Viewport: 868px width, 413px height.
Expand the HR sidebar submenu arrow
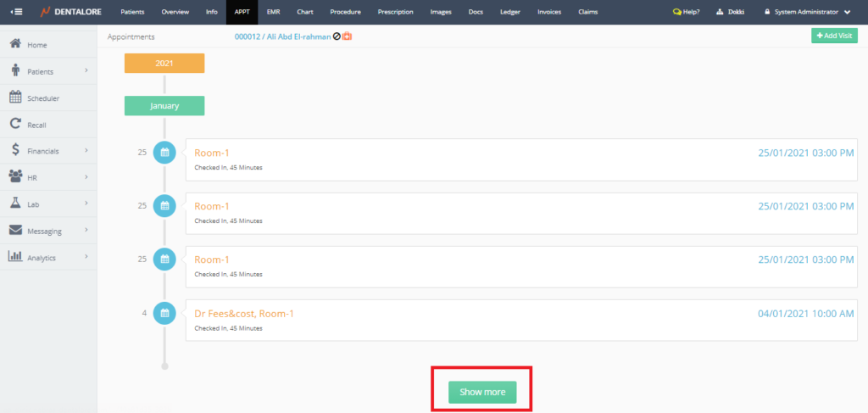pyautogui.click(x=86, y=177)
